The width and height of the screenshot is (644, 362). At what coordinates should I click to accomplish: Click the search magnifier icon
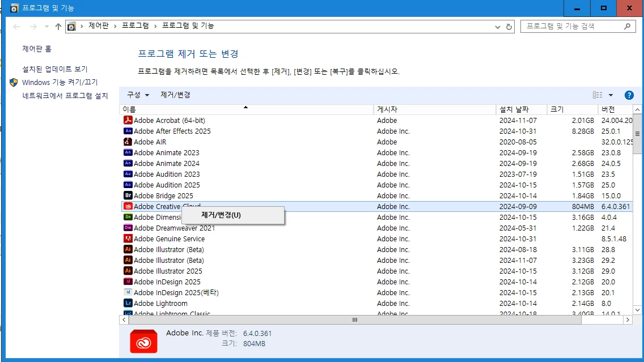click(627, 26)
